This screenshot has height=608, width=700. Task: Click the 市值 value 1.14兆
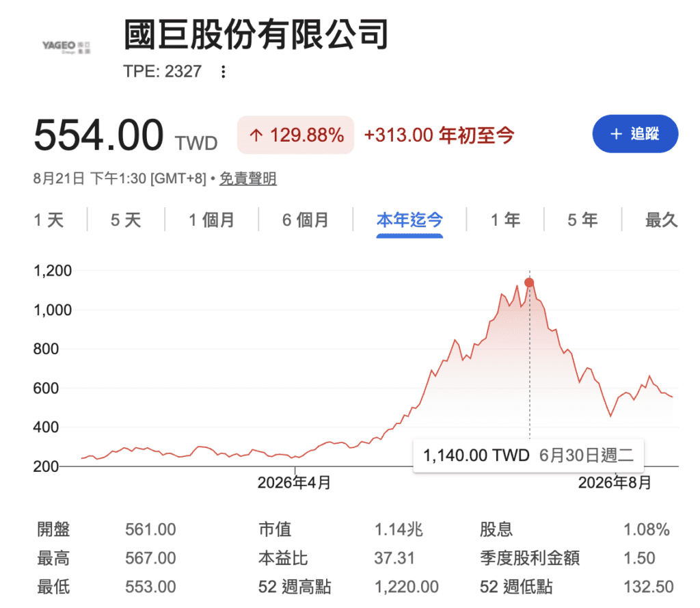click(399, 529)
